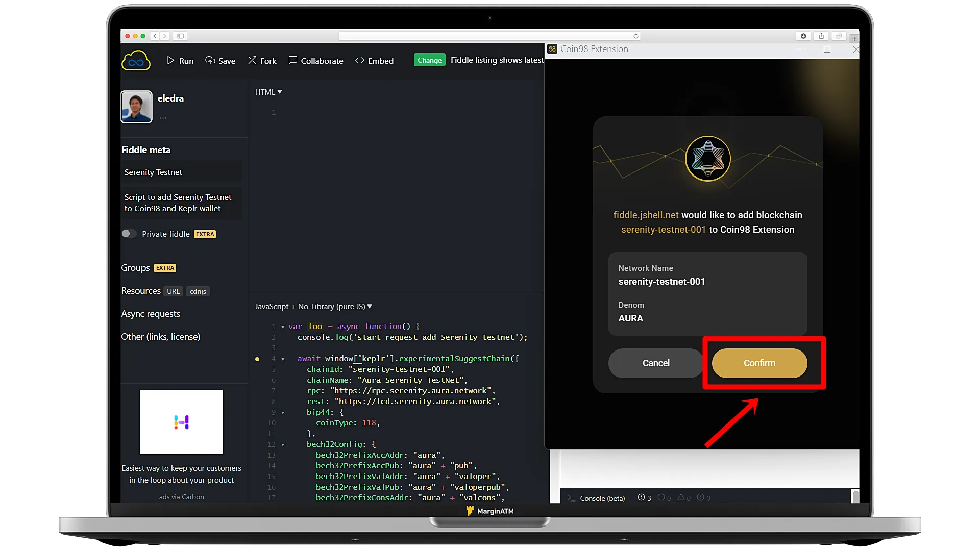Go forward using browser forward arrow
The image size is (980, 551).
pos(164,36)
